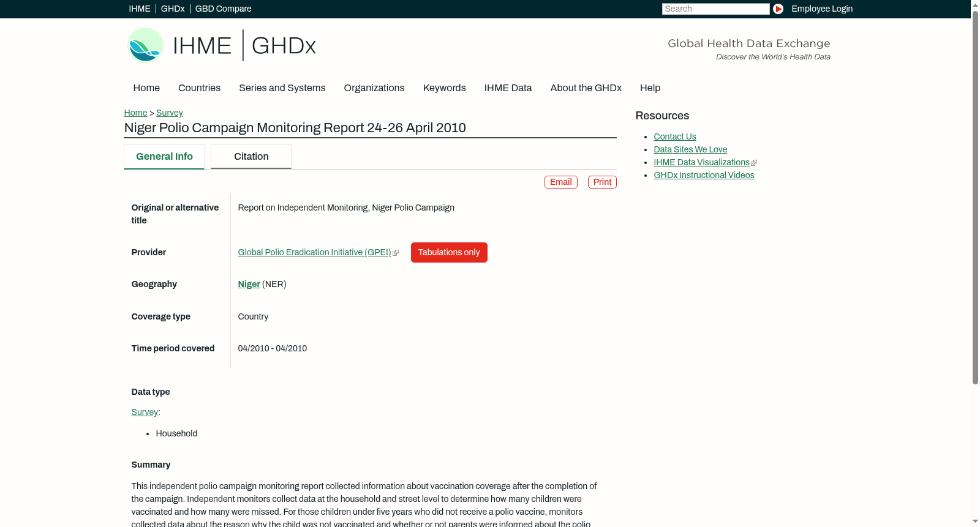Click the Survey breadcrumb link
The image size is (980, 527).
pos(170,113)
